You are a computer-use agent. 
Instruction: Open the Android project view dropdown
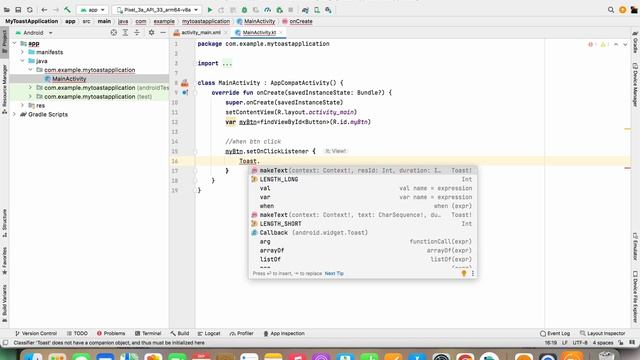tap(34, 33)
